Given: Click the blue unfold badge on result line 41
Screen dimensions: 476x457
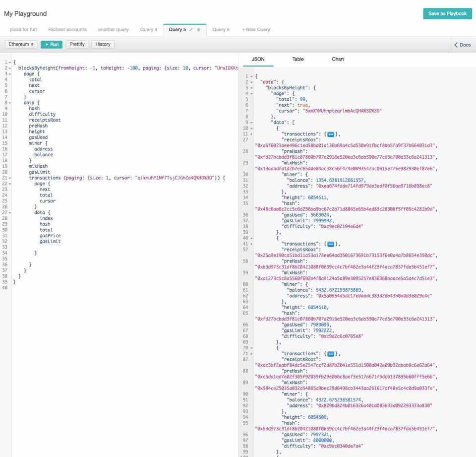Looking at the screenshot, I should coord(331,244).
